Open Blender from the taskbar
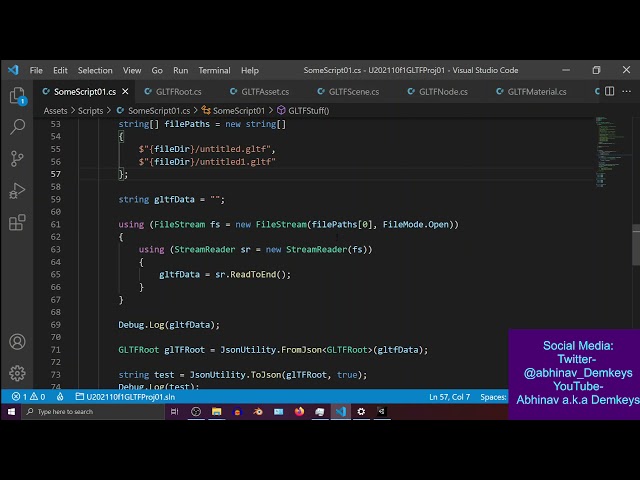This screenshot has width=640, height=480. 258,412
